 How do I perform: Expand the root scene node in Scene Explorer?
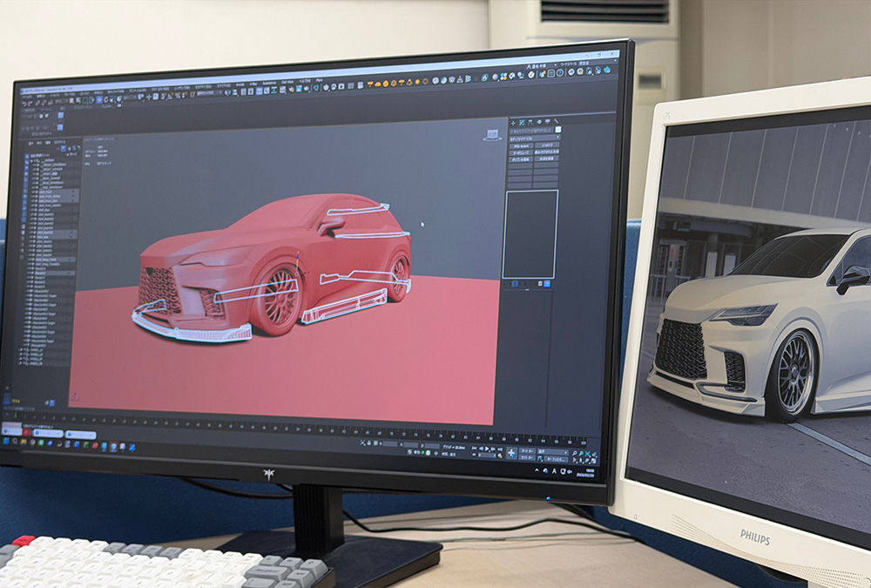click(30, 160)
